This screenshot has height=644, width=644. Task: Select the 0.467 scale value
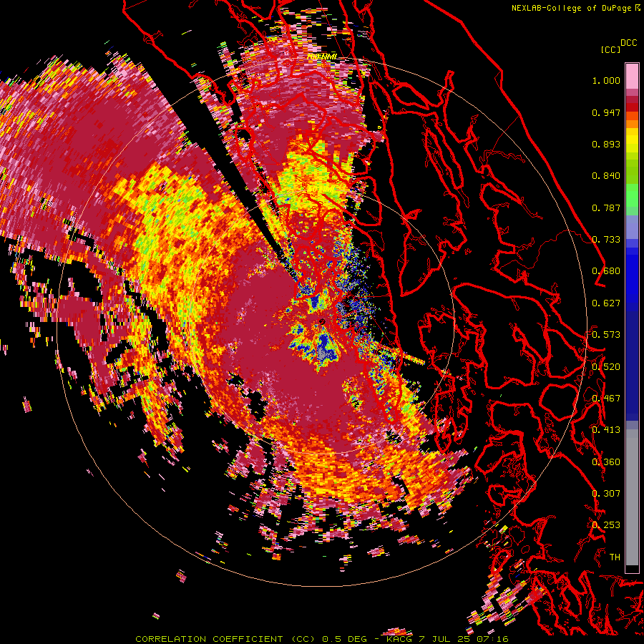coord(606,399)
